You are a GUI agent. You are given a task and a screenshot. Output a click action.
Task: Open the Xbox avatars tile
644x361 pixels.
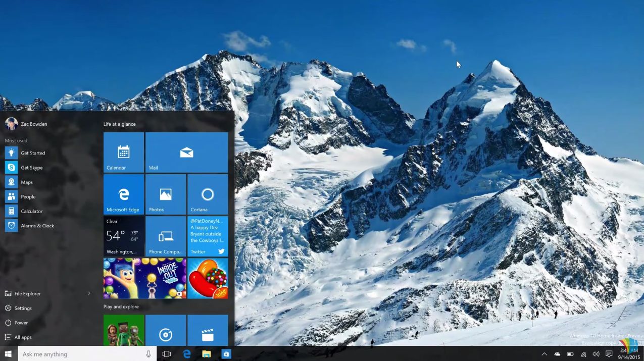point(124,330)
